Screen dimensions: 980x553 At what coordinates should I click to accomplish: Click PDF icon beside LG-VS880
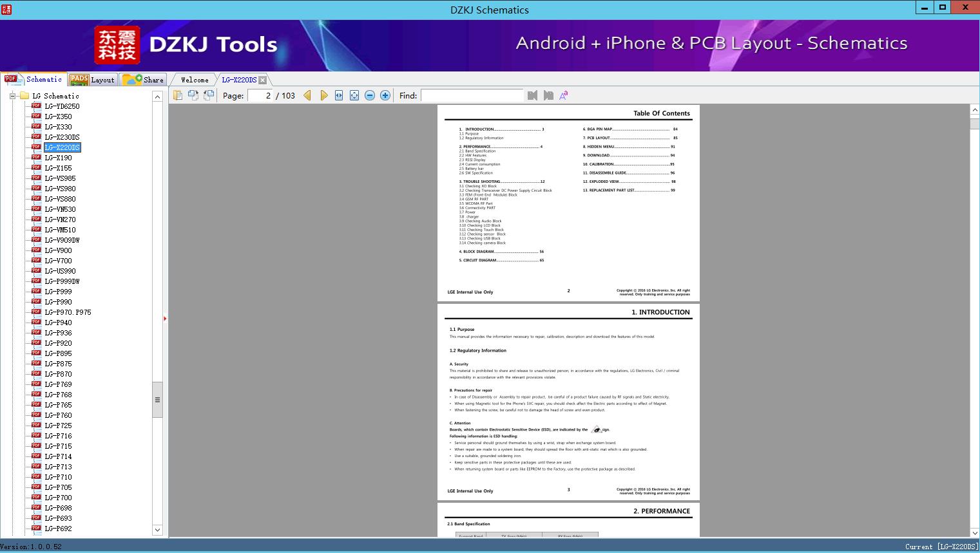[36, 199]
